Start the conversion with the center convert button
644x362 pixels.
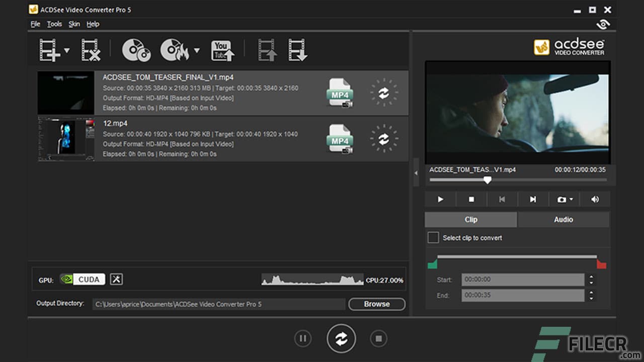[342, 338]
